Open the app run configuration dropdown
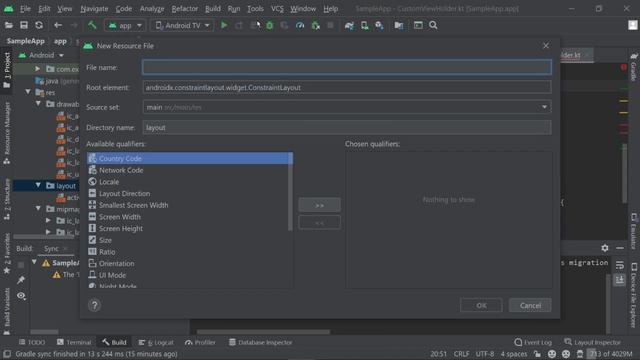 [124, 25]
